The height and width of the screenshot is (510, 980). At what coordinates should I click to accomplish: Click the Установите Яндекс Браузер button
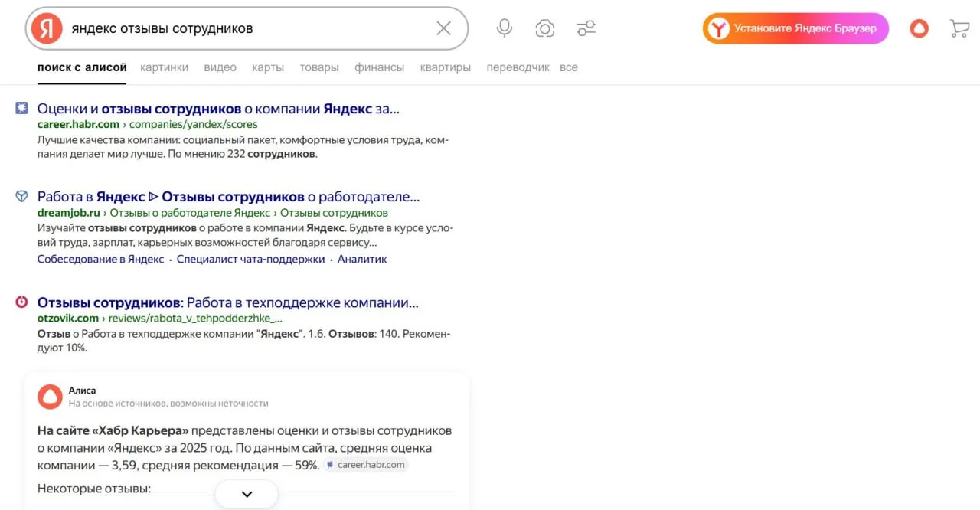[795, 28]
